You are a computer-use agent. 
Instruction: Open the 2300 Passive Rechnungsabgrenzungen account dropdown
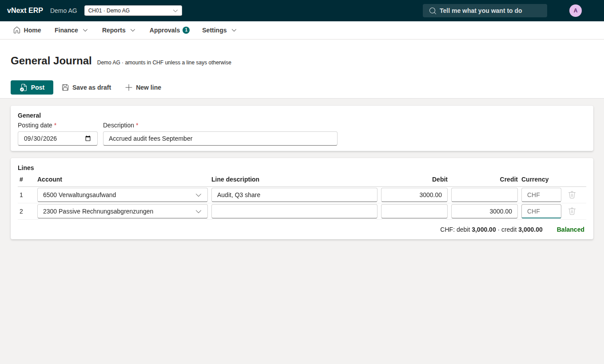(x=123, y=211)
